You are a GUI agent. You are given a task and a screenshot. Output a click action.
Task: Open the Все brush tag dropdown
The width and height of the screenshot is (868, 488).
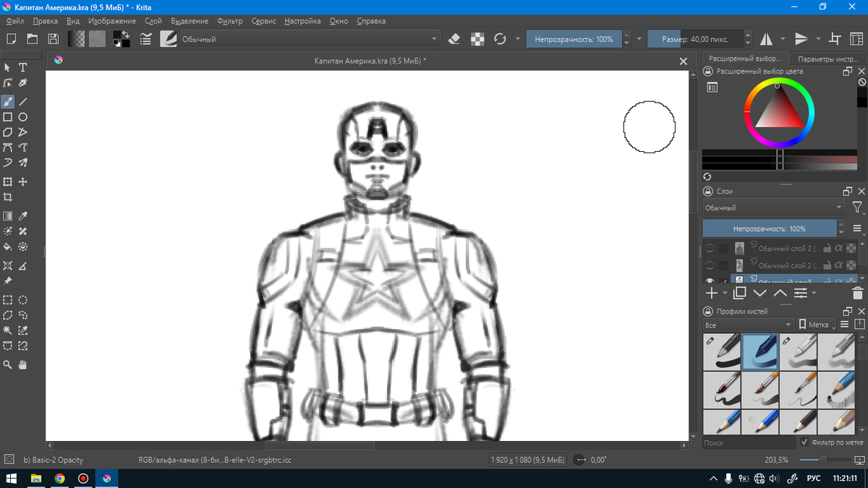coord(748,325)
